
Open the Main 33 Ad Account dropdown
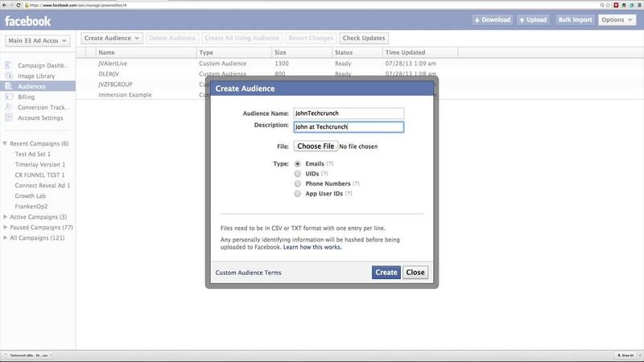point(37,41)
